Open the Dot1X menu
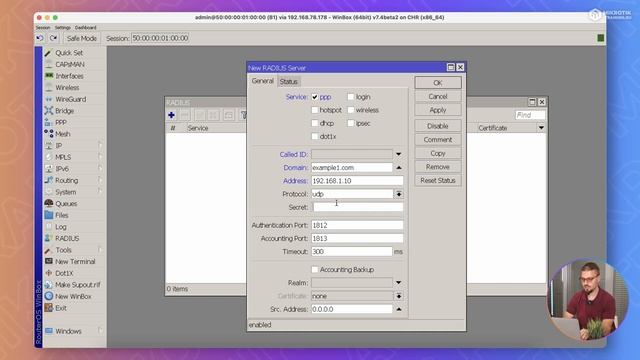640x360 pixels. 64,273
